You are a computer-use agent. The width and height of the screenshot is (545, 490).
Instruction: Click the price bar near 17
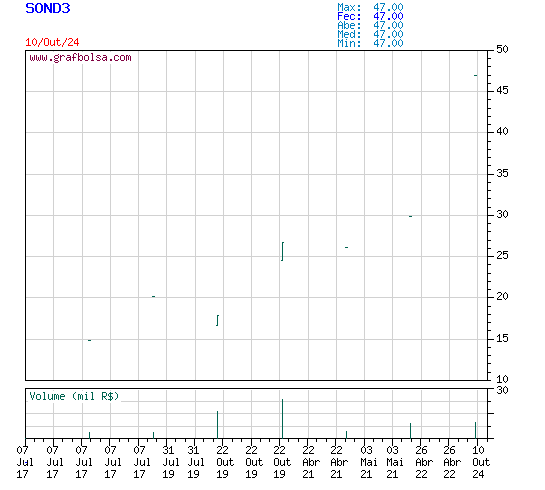(x=218, y=320)
